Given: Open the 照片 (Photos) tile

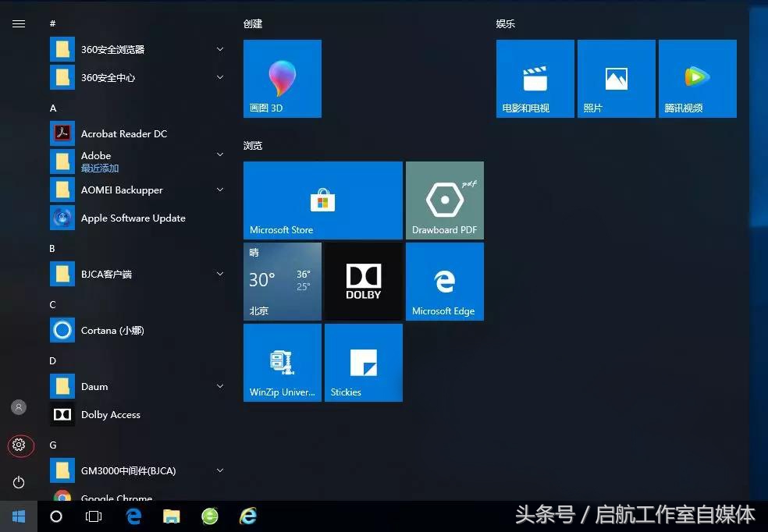Looking at the screenshot, I should tap(616, 78).
